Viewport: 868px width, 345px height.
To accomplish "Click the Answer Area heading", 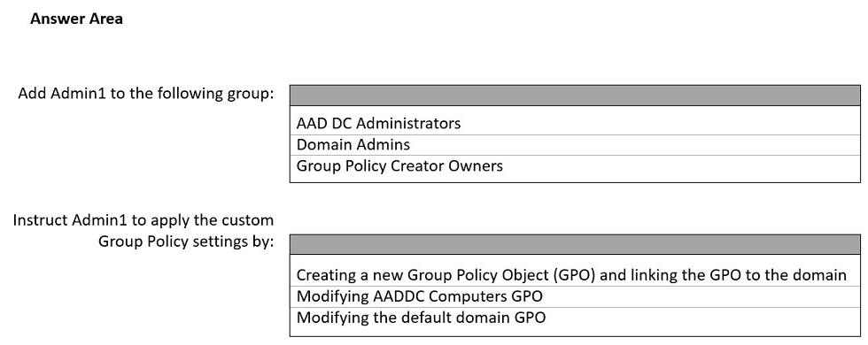I will tap(76, 19).
